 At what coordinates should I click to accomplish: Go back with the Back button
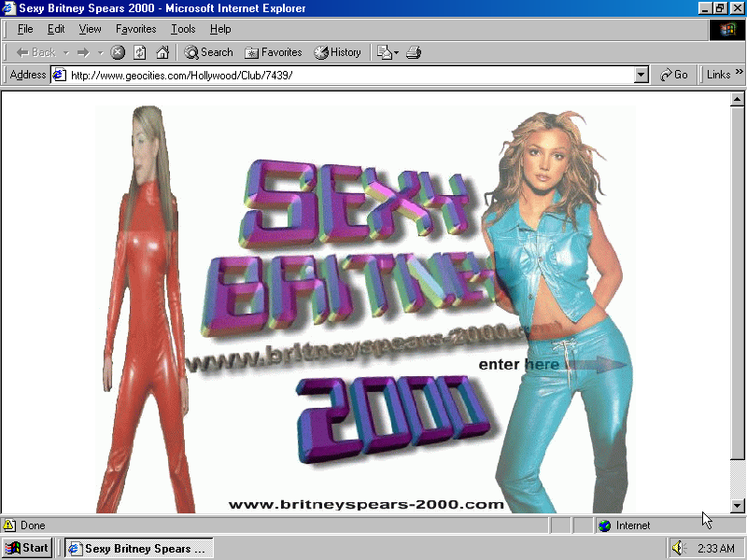tap(35, 52)
